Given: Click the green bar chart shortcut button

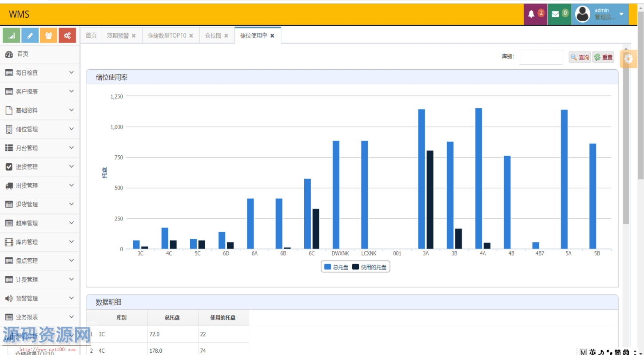Looking at the screenshot, I should [x=12, y=35].
